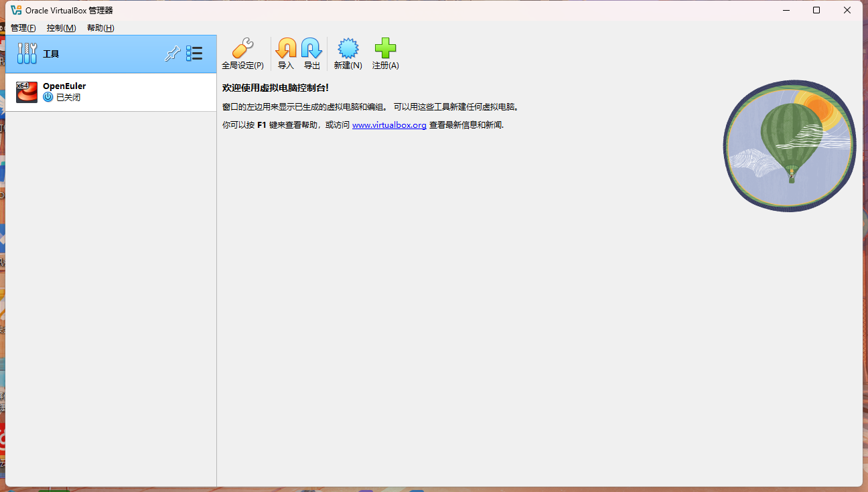Image resolution: width=868 pixels, height=492 pixels.
Task: Open the Tools list menu icon
Action: [x=194, y=54]
